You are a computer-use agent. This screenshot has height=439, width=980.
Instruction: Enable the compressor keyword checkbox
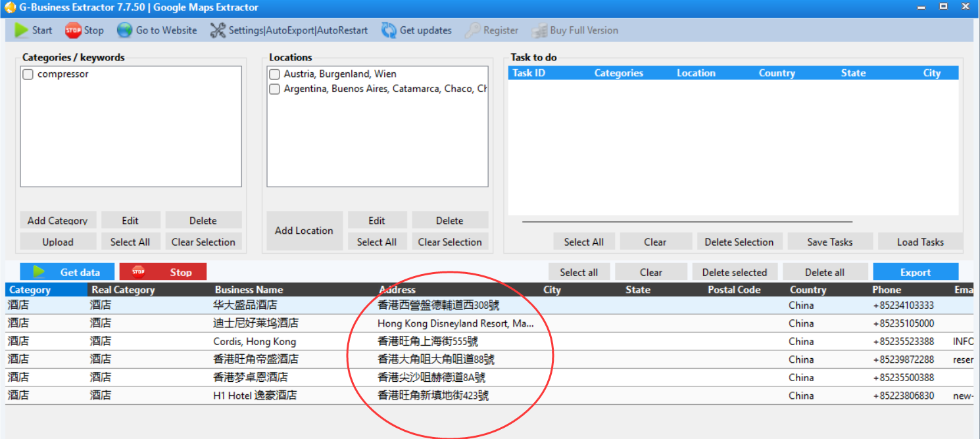click(27, 74)
